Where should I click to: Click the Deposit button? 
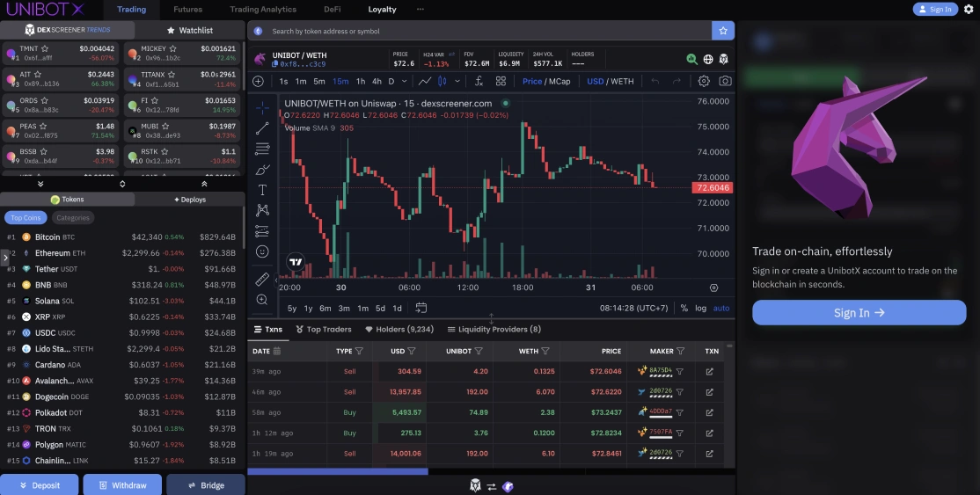pos(40,485)
